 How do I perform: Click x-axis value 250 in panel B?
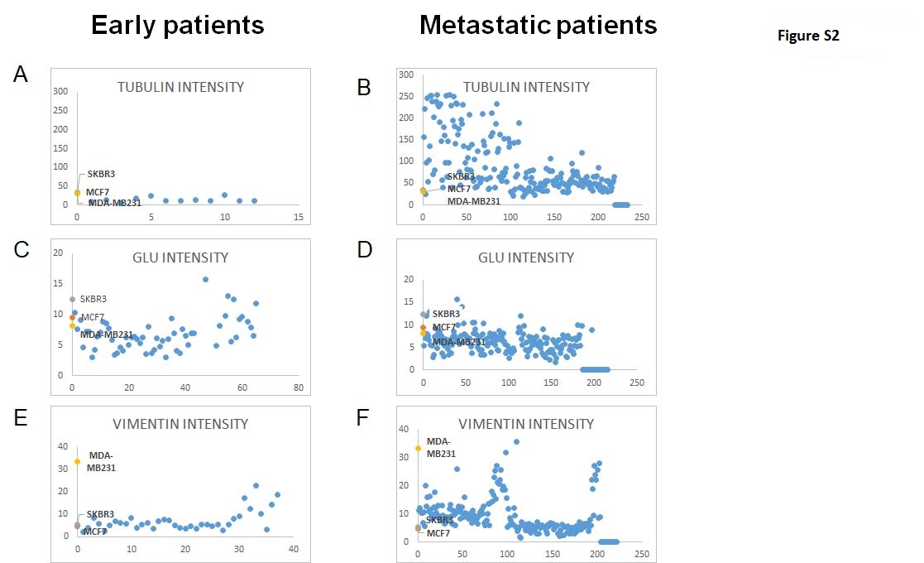(642, 217)
